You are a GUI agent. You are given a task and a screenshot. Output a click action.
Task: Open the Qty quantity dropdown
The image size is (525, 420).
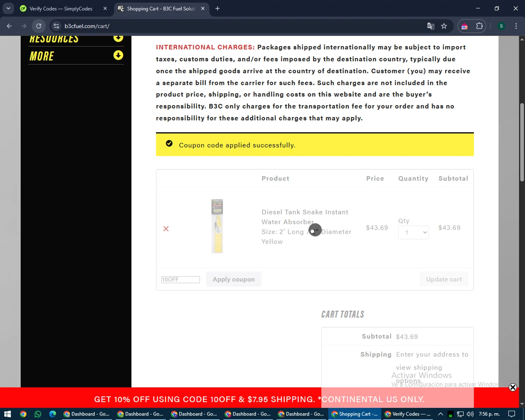[x=413, y=232]
